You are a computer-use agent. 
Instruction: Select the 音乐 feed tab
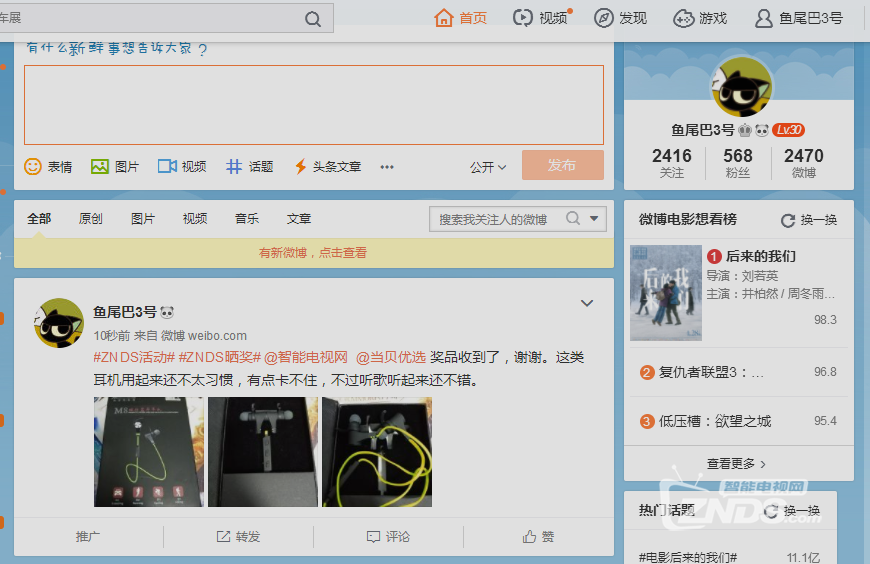[x=247, y=219]
